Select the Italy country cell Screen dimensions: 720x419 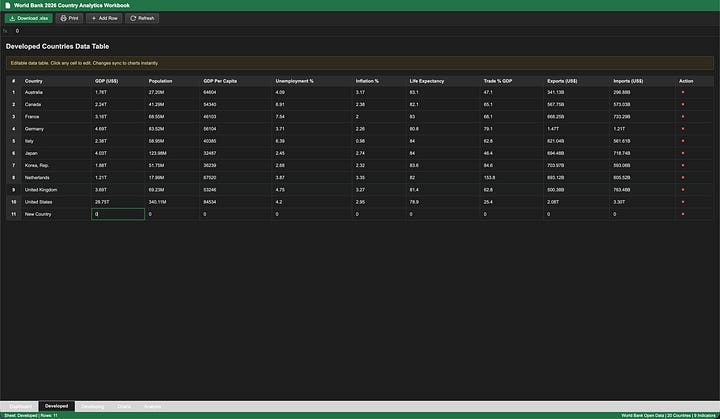point(56,141)
